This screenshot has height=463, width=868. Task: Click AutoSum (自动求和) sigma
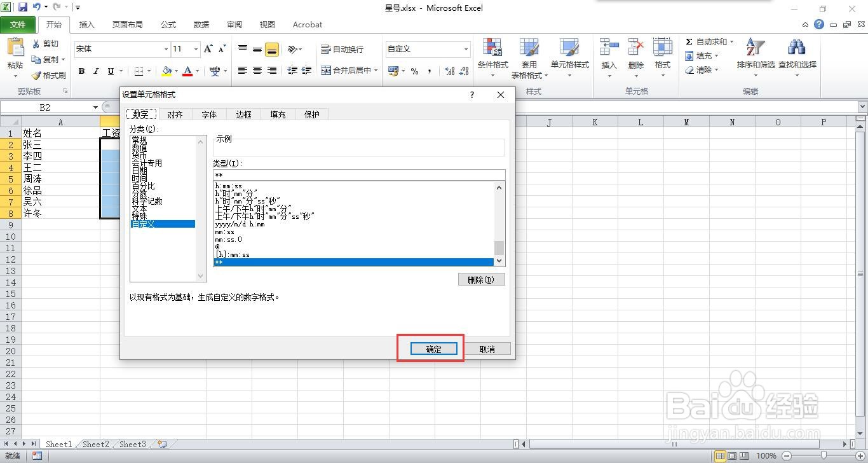point(689,42)
